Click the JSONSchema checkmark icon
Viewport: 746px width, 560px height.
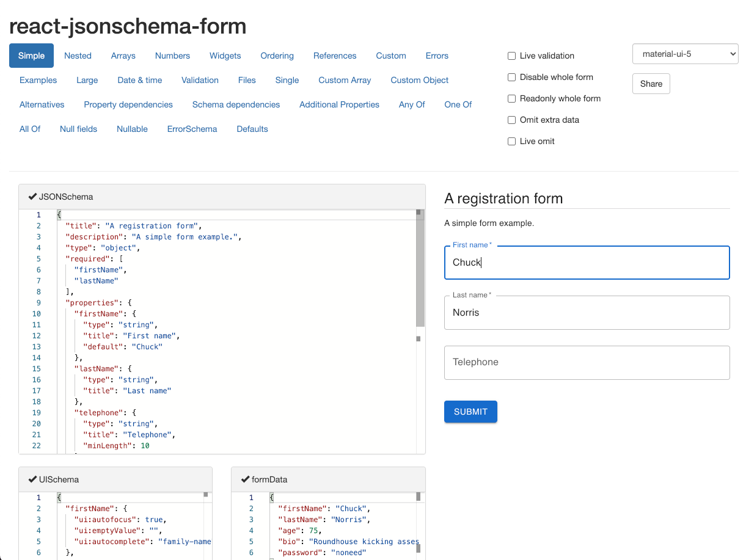(x=32, y=197)
